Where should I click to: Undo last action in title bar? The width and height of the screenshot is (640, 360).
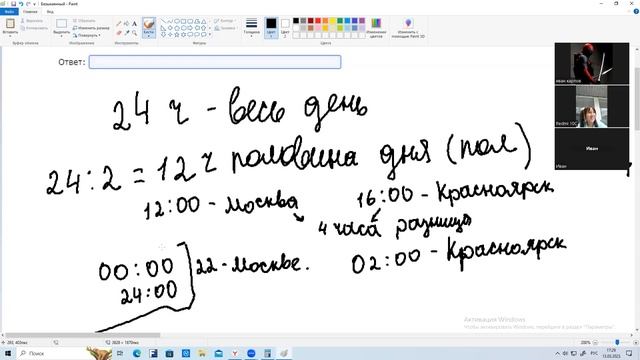point(21,4)
